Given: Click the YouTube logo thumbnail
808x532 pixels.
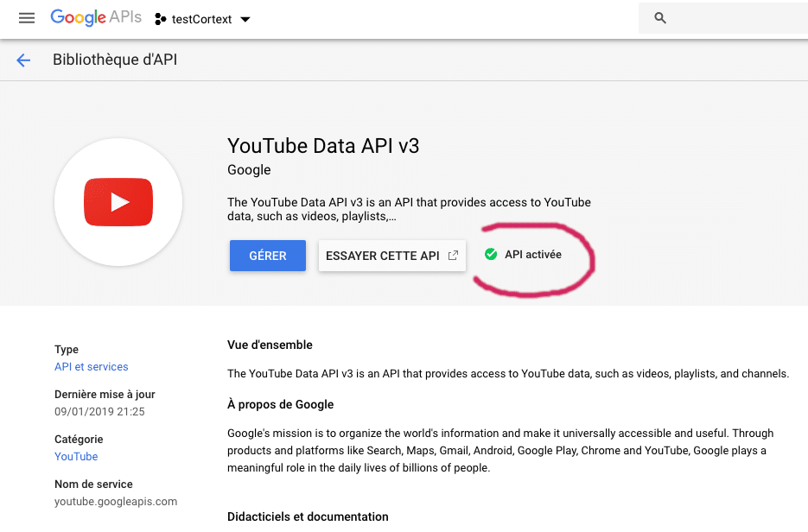Looking at the screenshot, I should point(118,202).
